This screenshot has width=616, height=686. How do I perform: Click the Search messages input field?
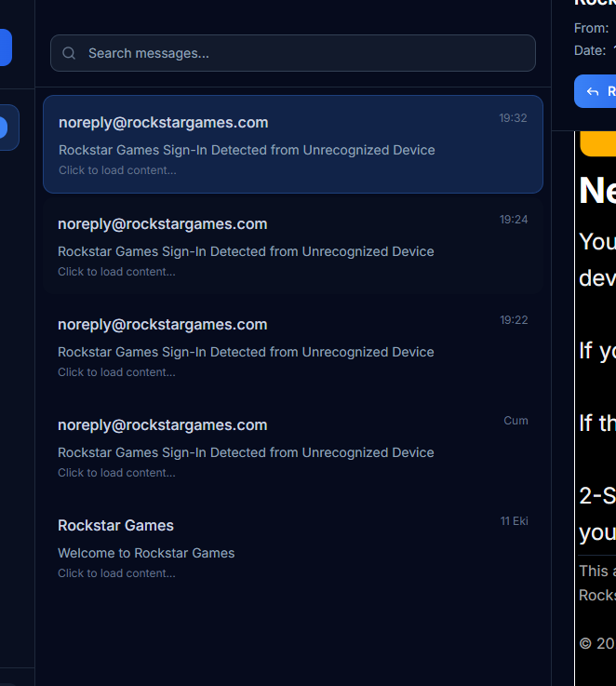click(293, 53)
